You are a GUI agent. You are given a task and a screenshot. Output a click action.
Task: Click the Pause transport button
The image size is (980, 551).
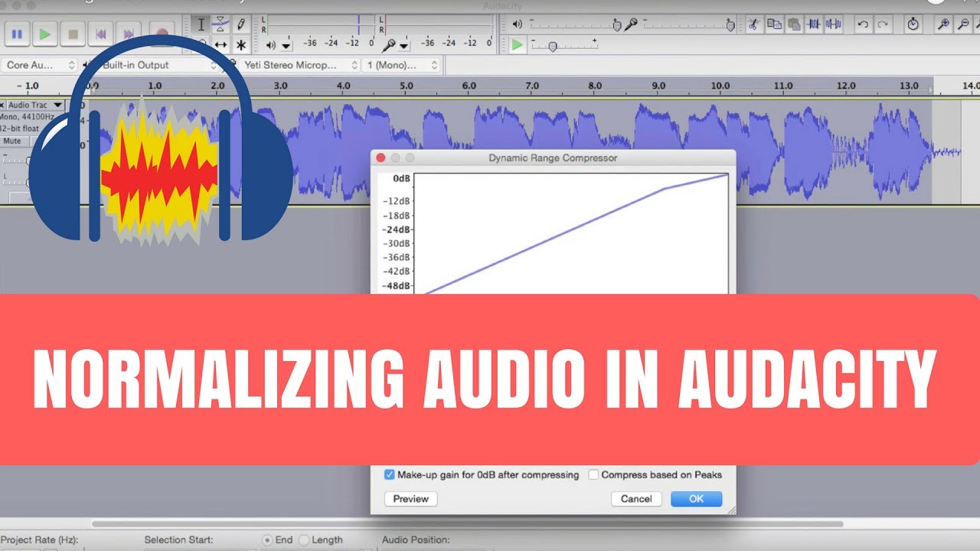click(x=17, y=34)
